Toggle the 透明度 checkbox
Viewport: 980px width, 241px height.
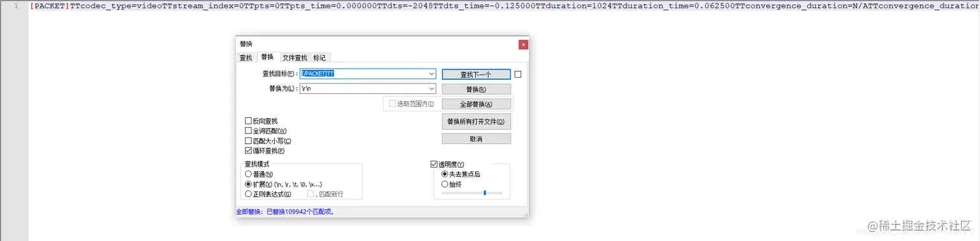pos(434,165)
